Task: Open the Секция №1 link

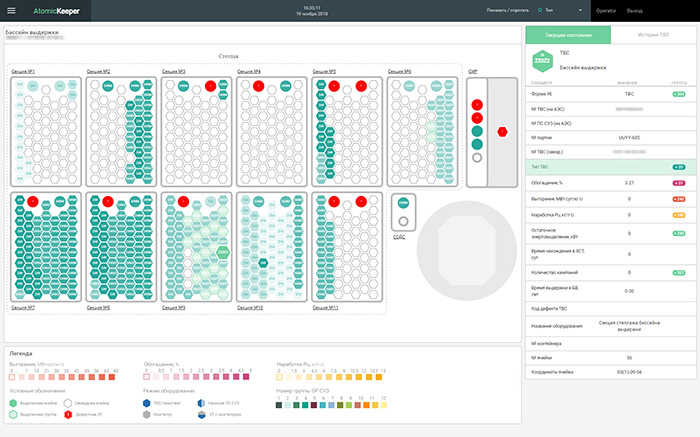Action: [24, 72]
